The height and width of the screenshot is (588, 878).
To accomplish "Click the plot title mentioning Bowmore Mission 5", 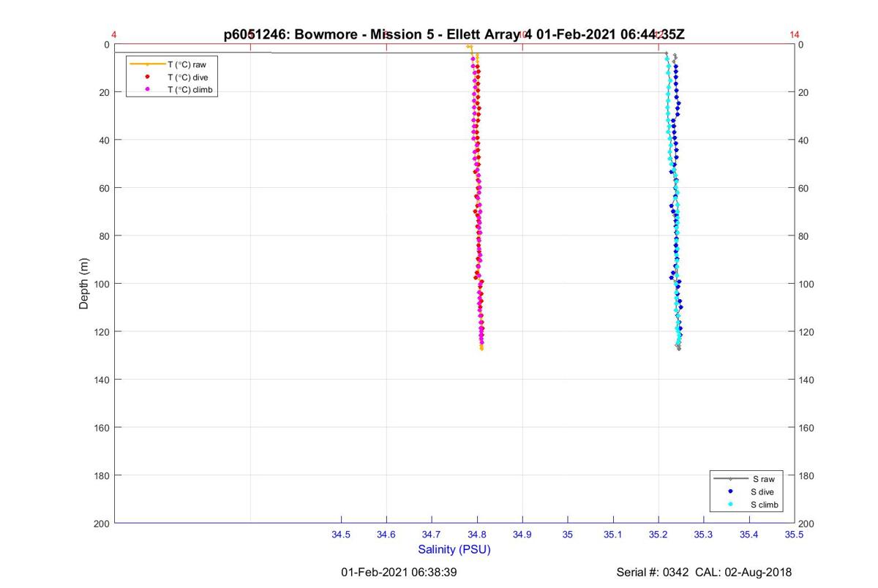I will (454, 34).
